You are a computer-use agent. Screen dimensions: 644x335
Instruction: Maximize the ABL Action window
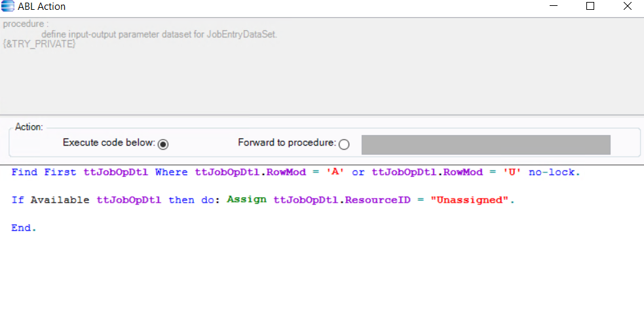(x=590, y=6)
